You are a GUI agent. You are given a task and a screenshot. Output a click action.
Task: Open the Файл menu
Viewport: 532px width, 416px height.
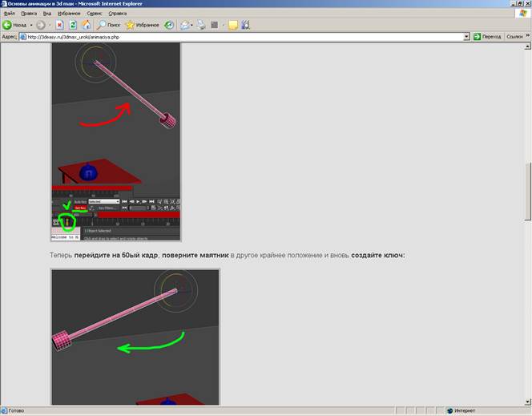(10, 14)
